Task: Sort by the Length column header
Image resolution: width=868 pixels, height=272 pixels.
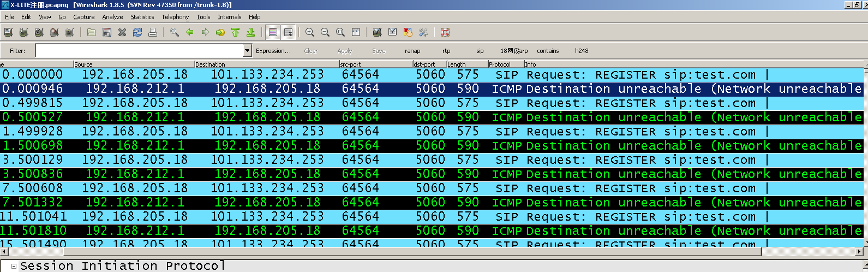Action: 466,64
